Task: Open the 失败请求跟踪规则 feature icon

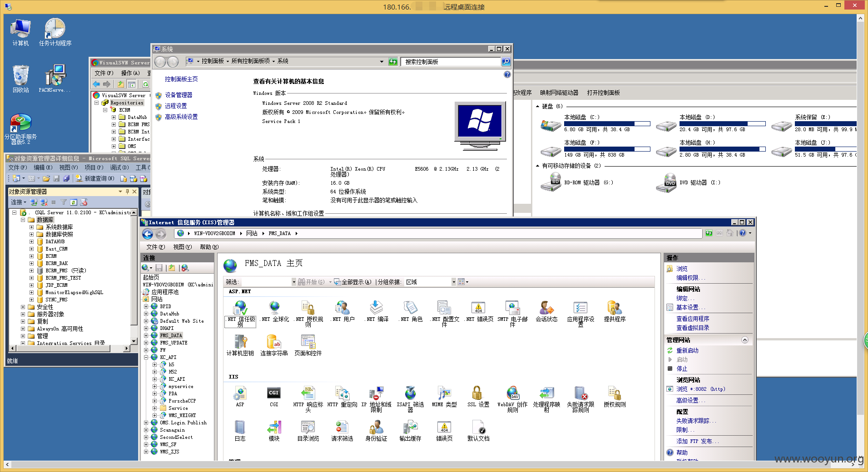Action: pyautogui.click(x=580, y=399)
